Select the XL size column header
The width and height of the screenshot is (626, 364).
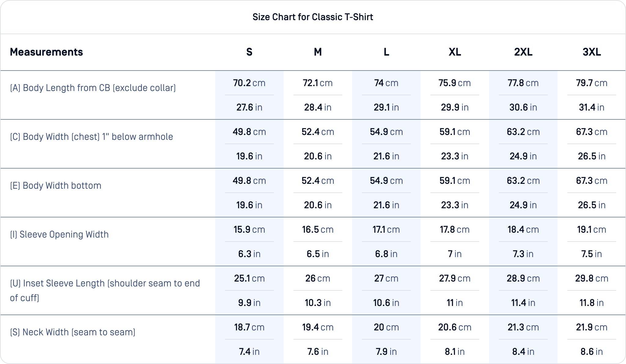(455, 52)
